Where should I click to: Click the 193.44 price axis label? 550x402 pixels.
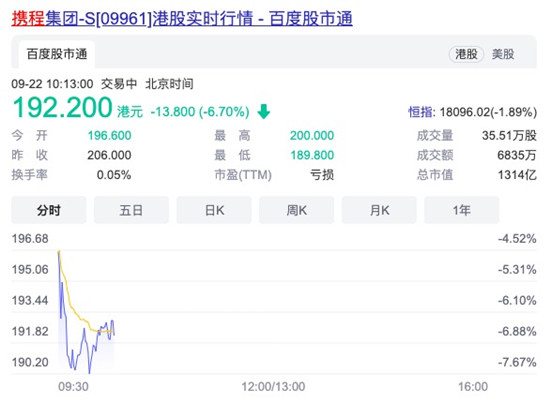[30, 301]
